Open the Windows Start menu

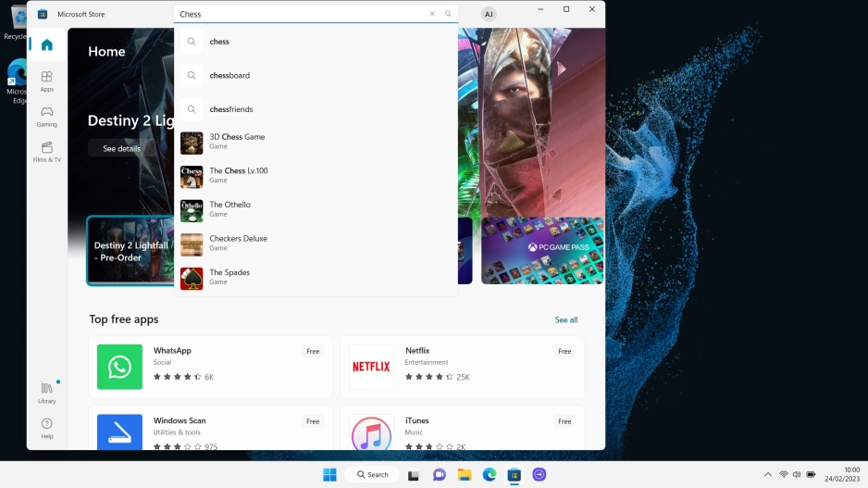click(x=329, y=475)
